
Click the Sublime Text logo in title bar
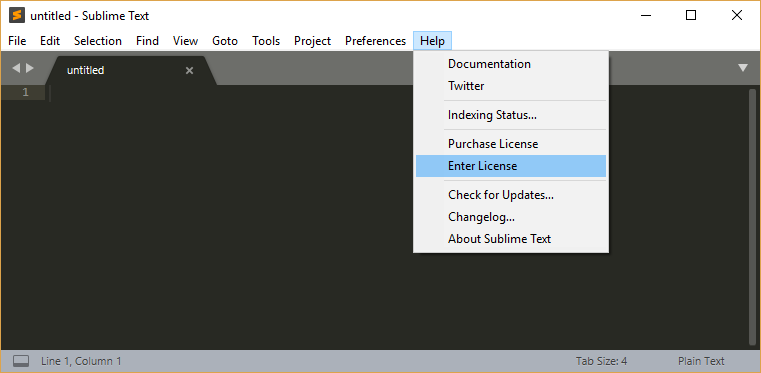(17, 16)
